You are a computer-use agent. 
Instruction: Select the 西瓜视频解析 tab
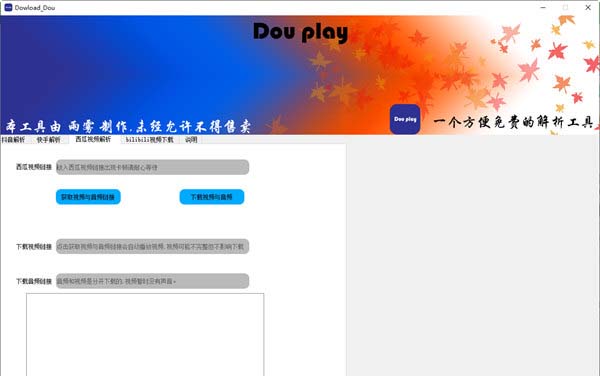click(94, 139)
